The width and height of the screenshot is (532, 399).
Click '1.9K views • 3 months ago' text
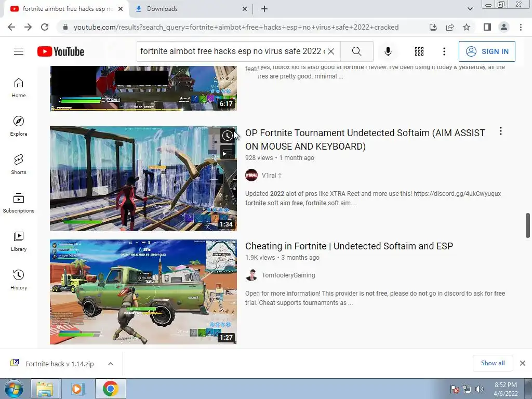tap(282, 258)
